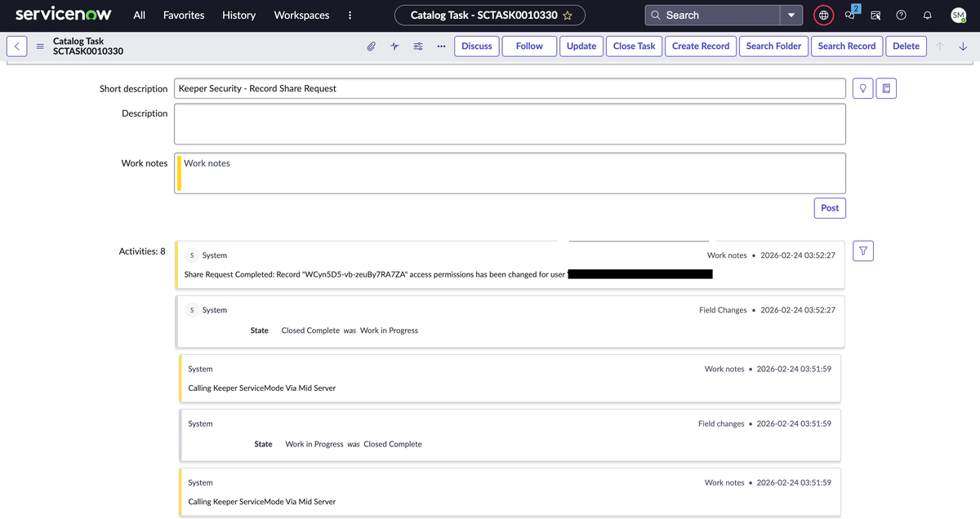Click the lightbulb suggestion icon
The image size is (980, 519).
(862, 88)
